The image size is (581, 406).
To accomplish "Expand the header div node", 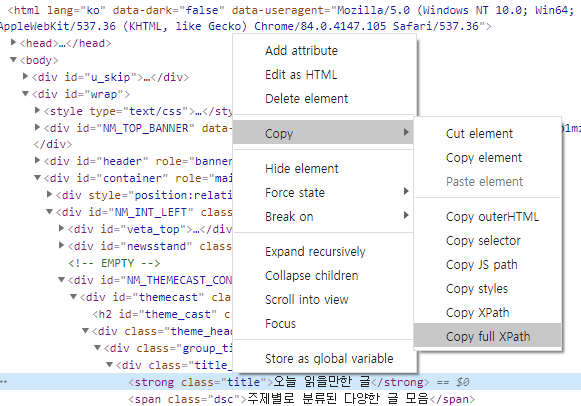I will [x=37, y=160].
